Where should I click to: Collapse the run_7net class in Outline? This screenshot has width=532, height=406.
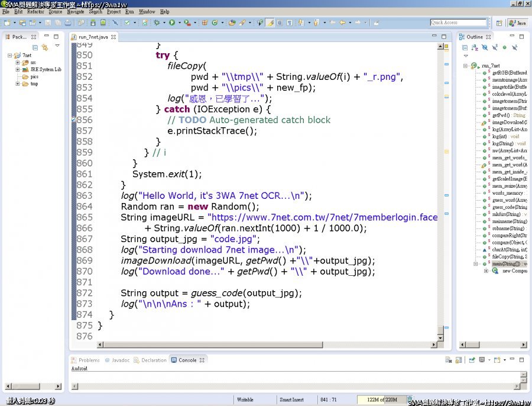point(466,66)
